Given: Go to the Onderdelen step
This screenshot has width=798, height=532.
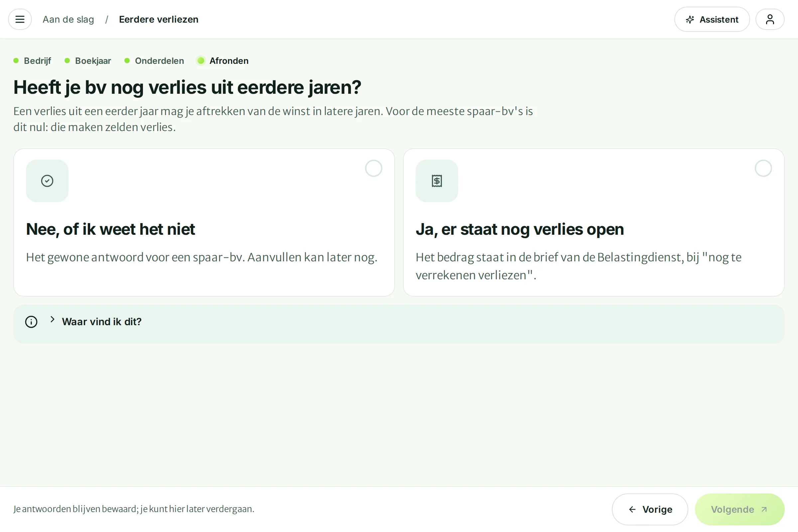Looking at the screenshot, I should (154, 61).
